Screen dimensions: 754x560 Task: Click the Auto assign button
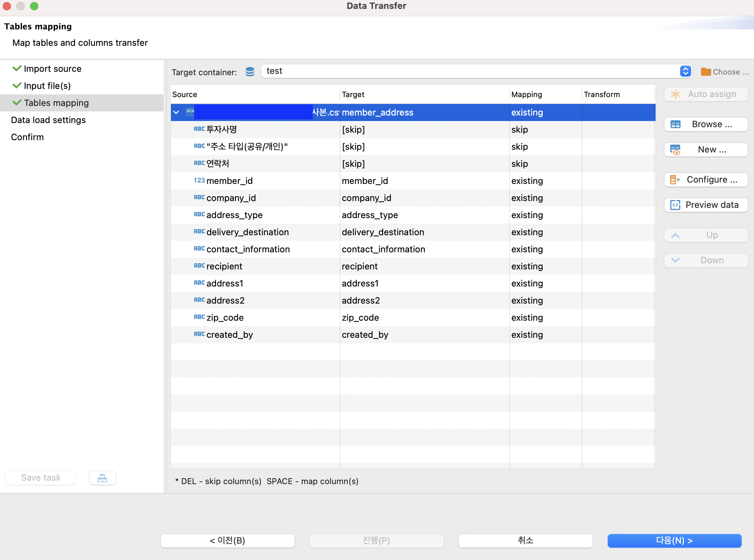(x=706, y=94)
